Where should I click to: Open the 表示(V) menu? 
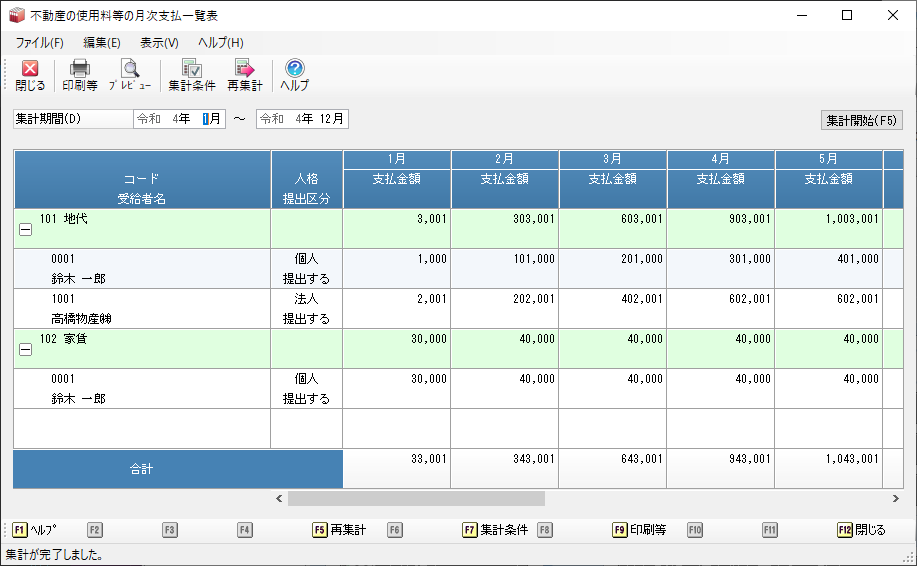(x=159, y=42)
